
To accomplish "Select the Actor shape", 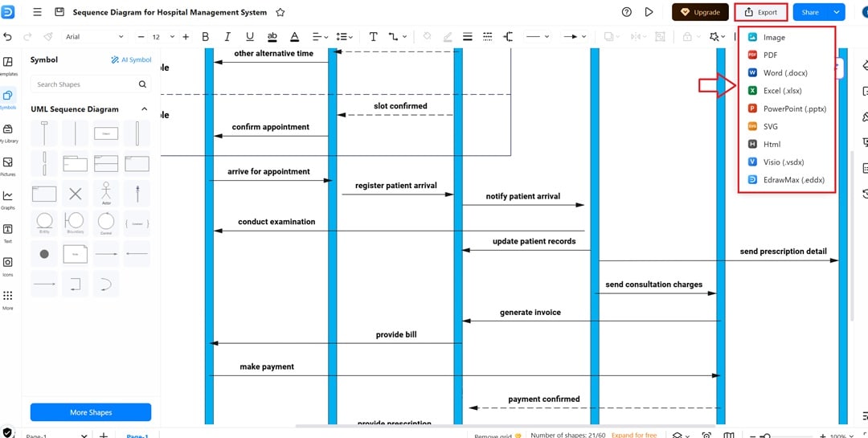I will tap(106, 194).
